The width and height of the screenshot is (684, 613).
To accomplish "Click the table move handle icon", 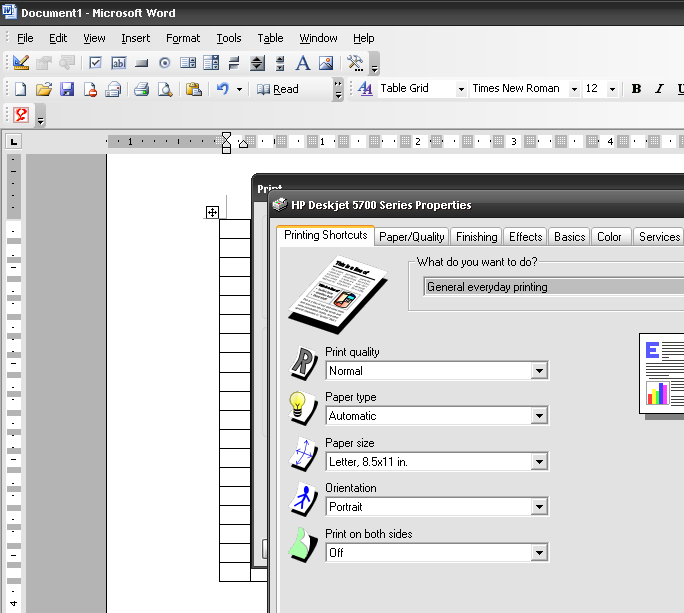I will tap(212, 212).
